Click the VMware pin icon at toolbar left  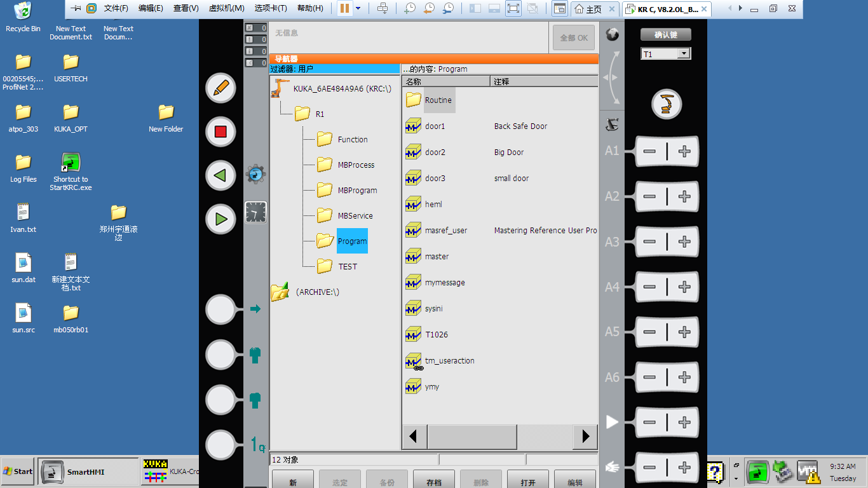coord(76,8)
